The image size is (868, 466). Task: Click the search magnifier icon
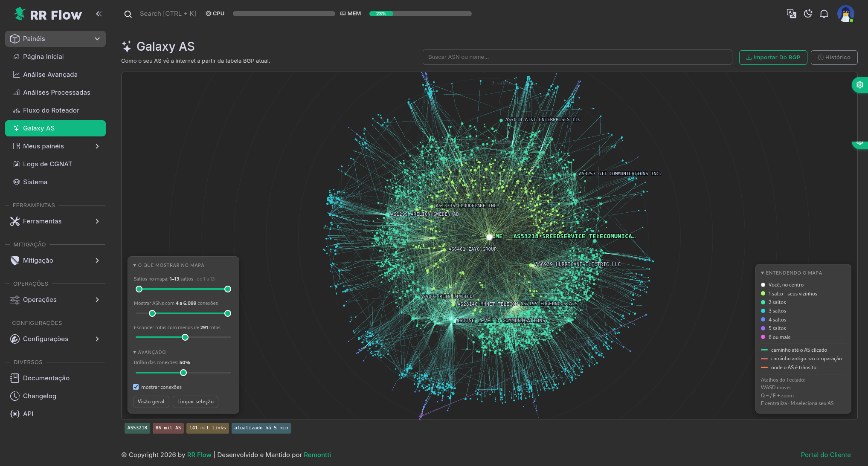tap(128, 14)
